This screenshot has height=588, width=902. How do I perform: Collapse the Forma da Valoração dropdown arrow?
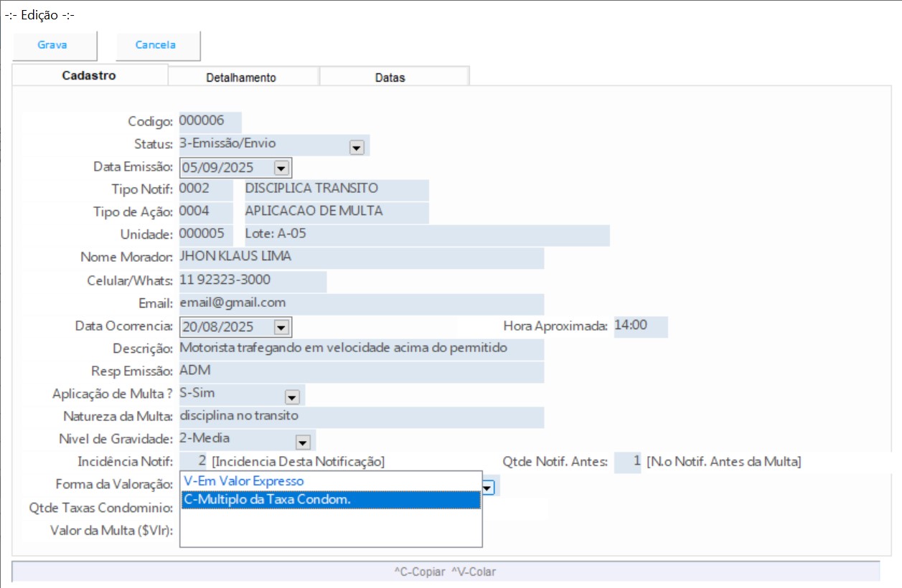[x=488, y=488]
